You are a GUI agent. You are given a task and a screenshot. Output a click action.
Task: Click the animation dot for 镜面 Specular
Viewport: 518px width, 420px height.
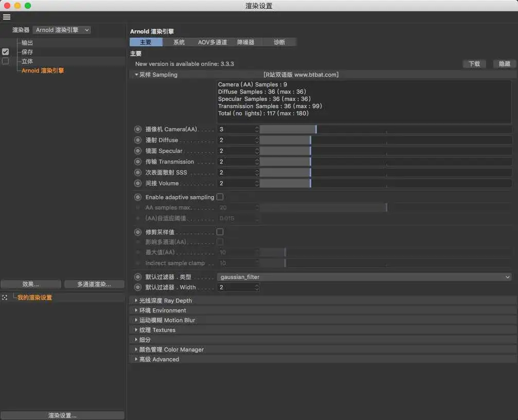tap(138, 151)
